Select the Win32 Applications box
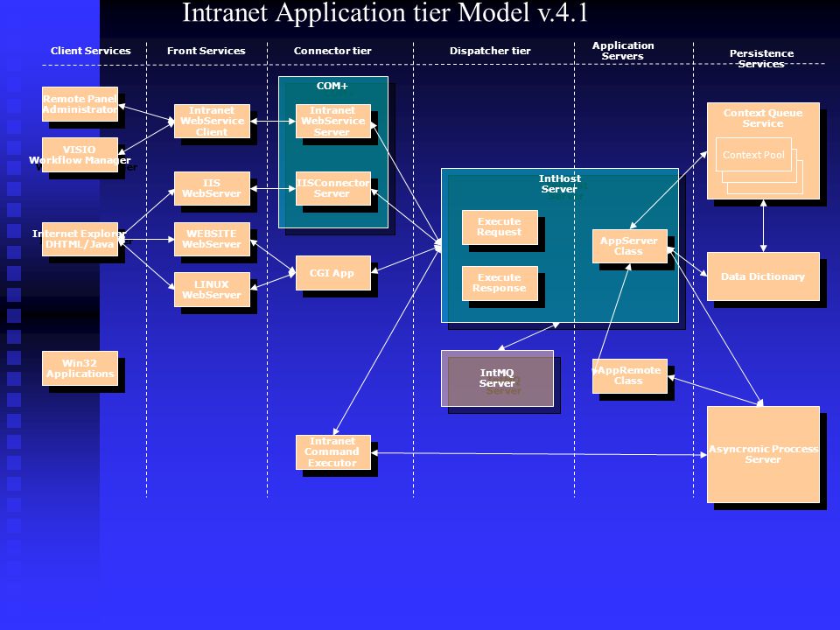 pos(80,368)
